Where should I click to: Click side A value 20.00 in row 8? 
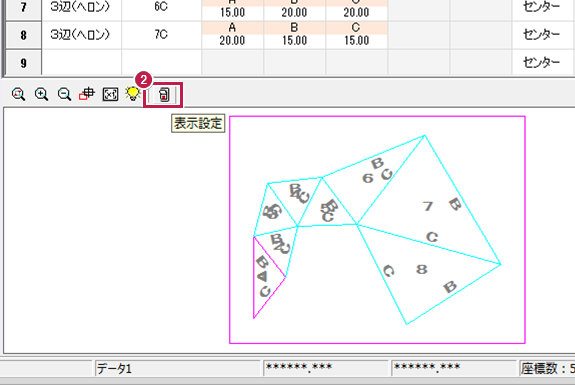tap(232, 41)
